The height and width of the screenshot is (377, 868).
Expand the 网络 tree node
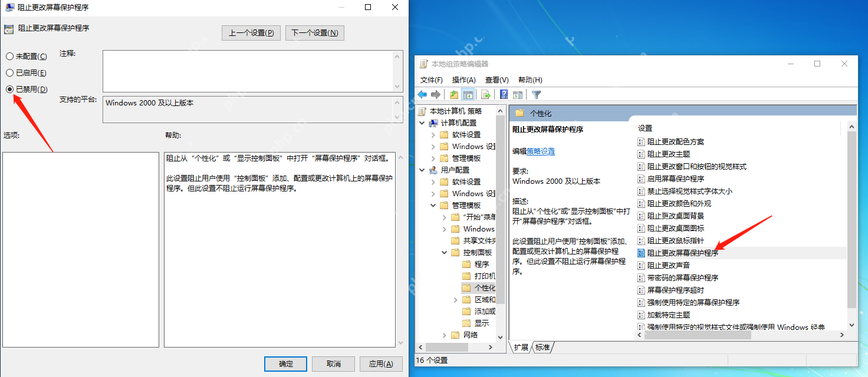[x=445, y=335]
